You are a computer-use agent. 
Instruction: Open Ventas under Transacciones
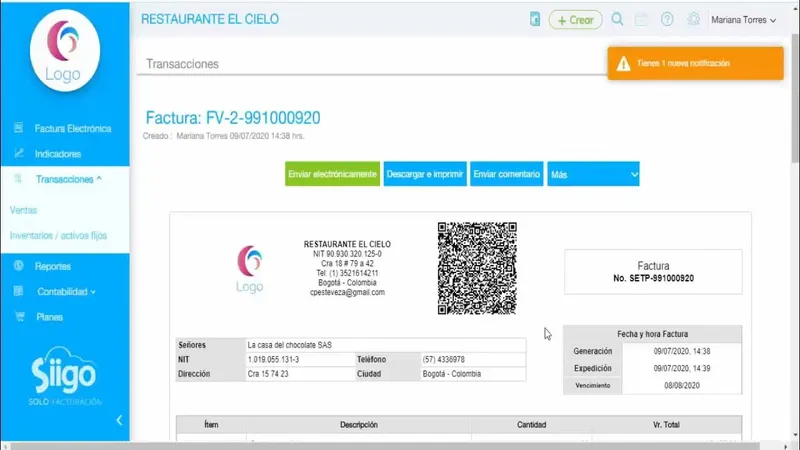(x=23, y=210)
